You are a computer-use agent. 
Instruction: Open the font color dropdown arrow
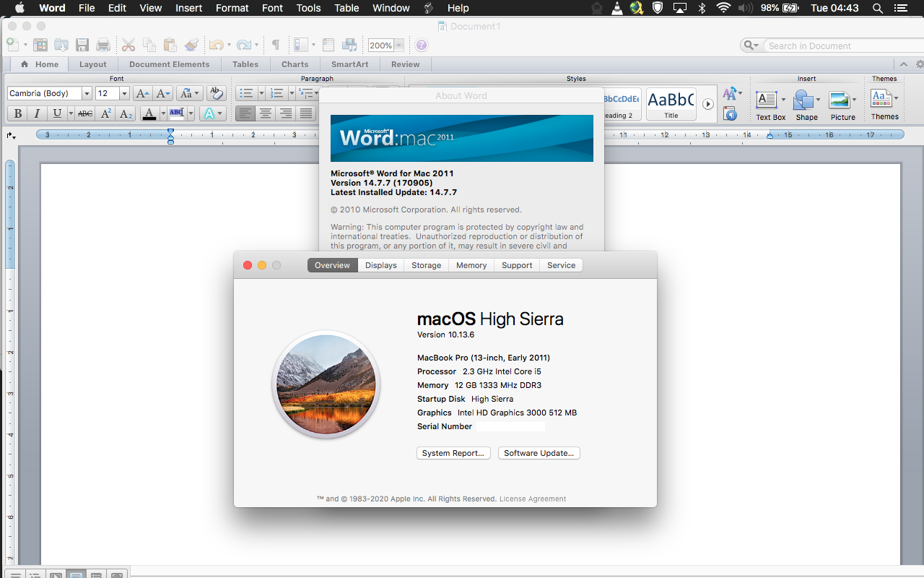(163, 113)
